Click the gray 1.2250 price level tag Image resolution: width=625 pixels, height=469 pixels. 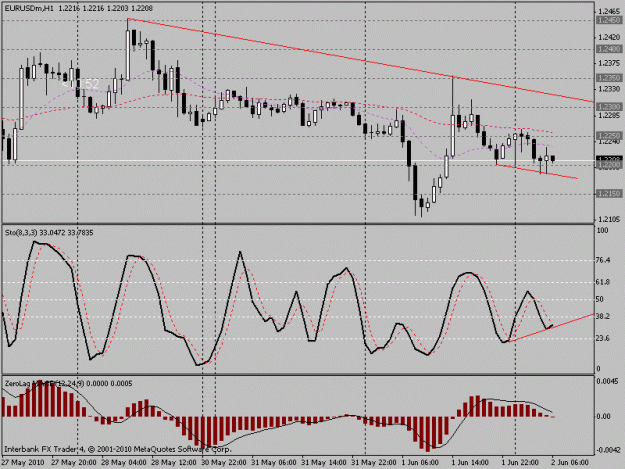point(609,135)
